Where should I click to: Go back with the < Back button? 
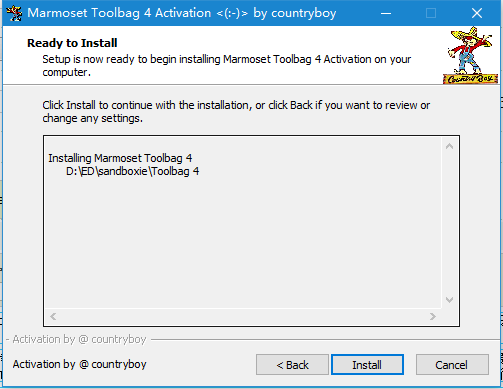coord(292,365)
